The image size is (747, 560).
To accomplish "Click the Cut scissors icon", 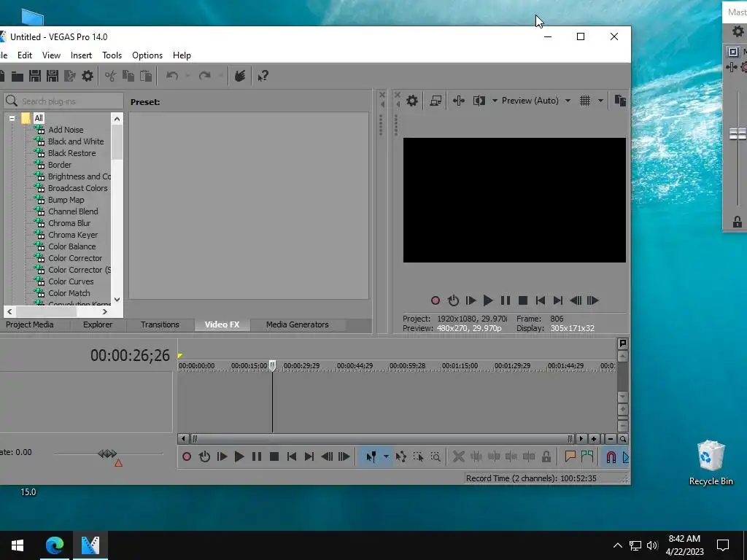I will click(111, 76).
